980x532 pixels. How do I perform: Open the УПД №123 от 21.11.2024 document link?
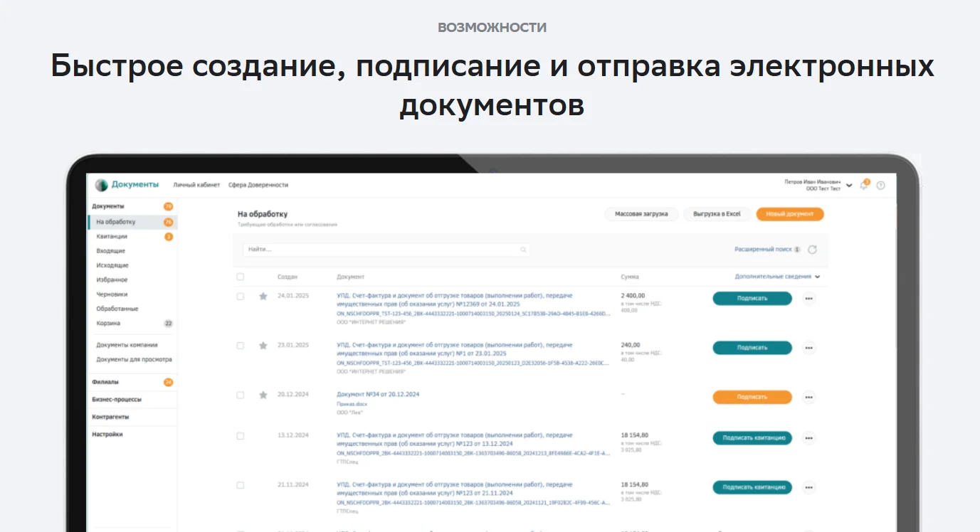[455, 489]
